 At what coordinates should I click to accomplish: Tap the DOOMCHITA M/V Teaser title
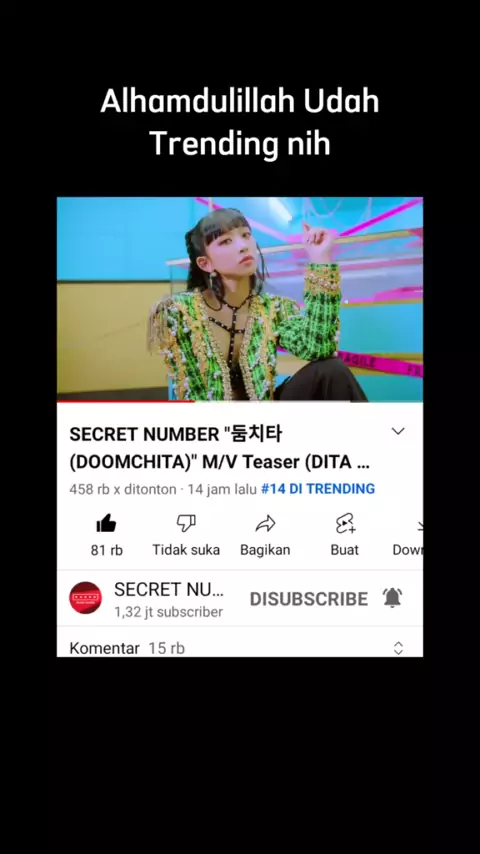click(x=220, y=448)
